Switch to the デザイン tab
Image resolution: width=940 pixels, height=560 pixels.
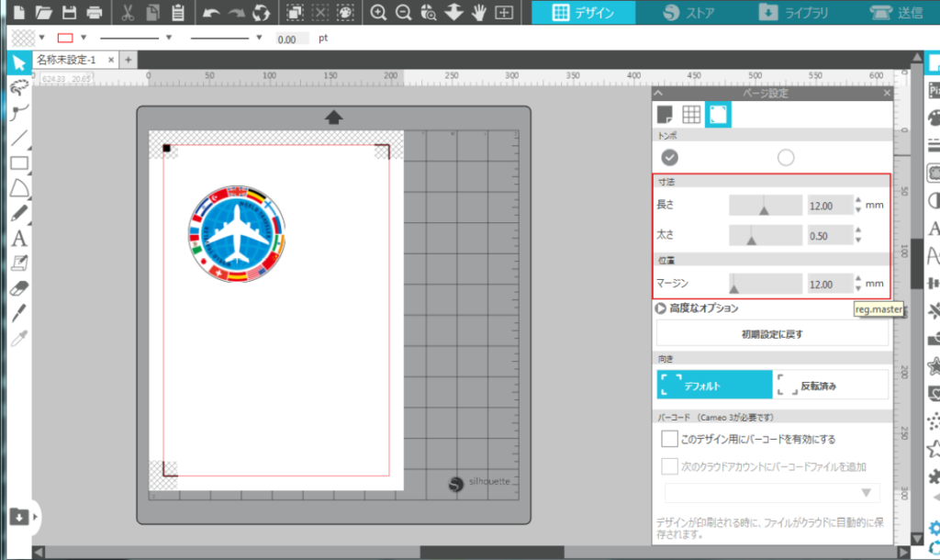(583, 12)
